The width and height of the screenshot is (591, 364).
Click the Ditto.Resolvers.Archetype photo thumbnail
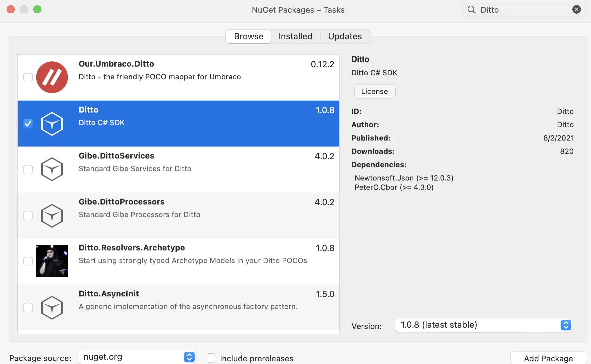tap(52, 261)
